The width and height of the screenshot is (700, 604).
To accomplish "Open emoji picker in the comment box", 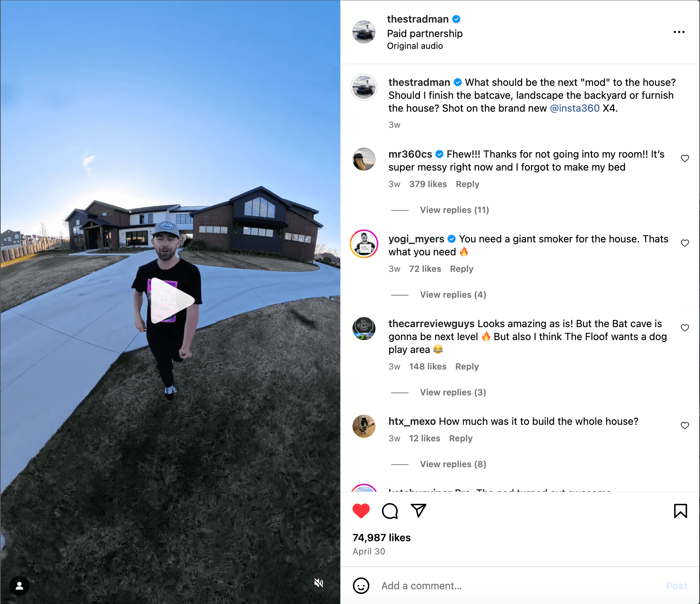I will click(x=361, y=586).
